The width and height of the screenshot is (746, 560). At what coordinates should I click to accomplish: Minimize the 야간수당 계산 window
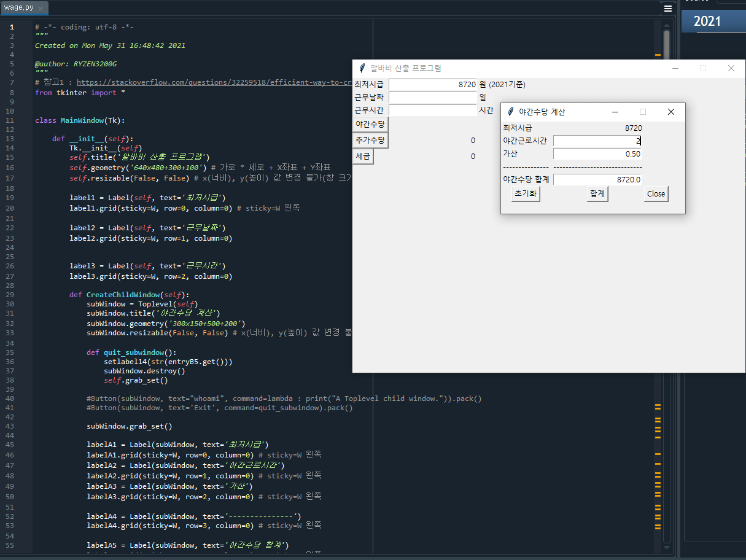coord(615,112)
